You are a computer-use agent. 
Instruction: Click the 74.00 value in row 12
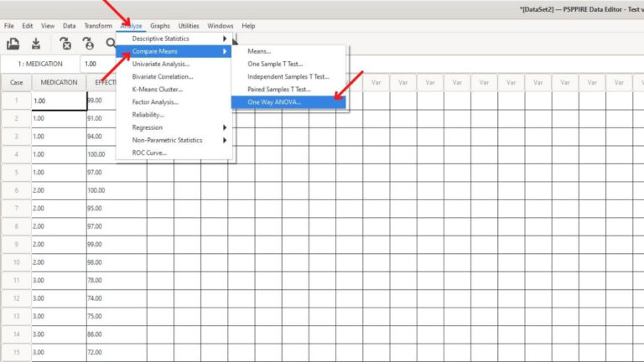95,298
